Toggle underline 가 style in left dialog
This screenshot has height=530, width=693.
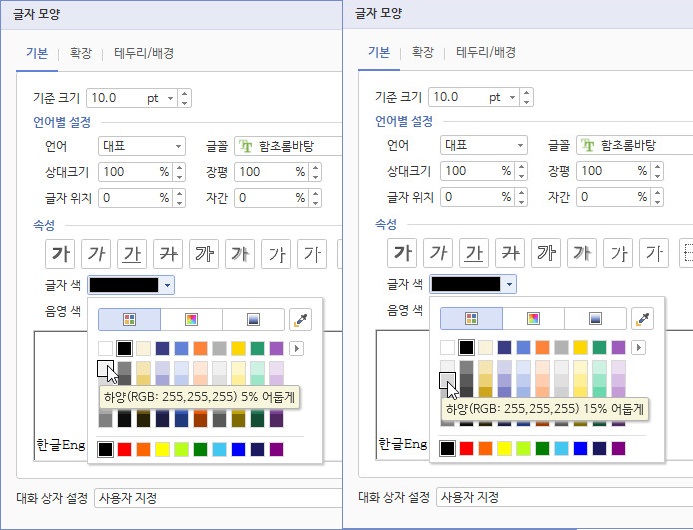click(132, 254)
